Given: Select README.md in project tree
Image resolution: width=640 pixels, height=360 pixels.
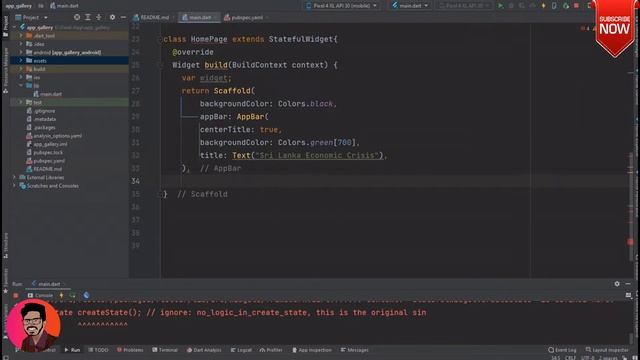Looking at the screenshot, I should (44, 169).
